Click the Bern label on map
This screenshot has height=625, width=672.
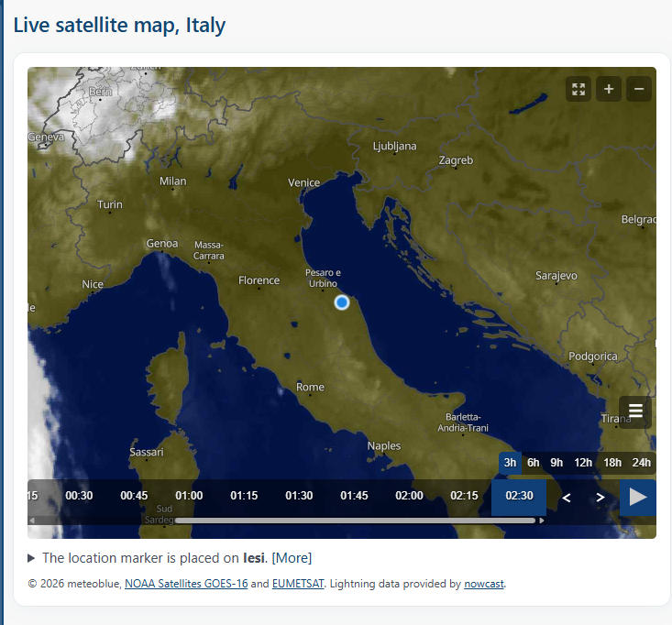[100, 92]
